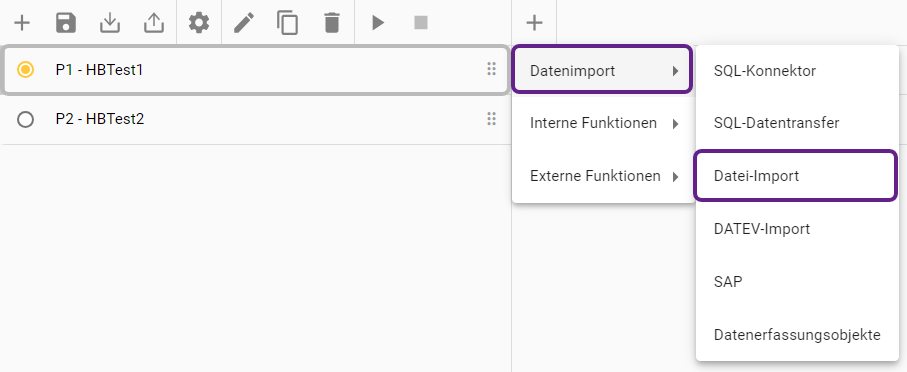Start execution with the play icon
This screenshot has width=907, height=372.
coord(378,23)
